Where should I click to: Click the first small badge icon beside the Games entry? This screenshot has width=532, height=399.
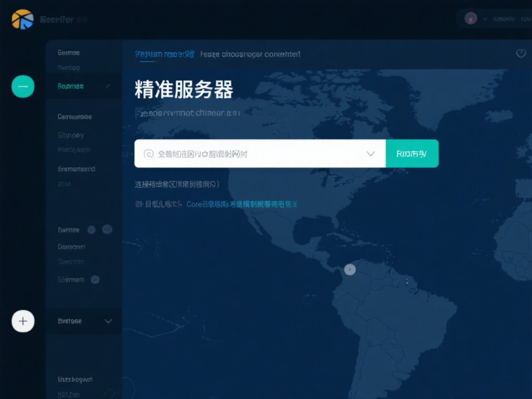(92, 229)
